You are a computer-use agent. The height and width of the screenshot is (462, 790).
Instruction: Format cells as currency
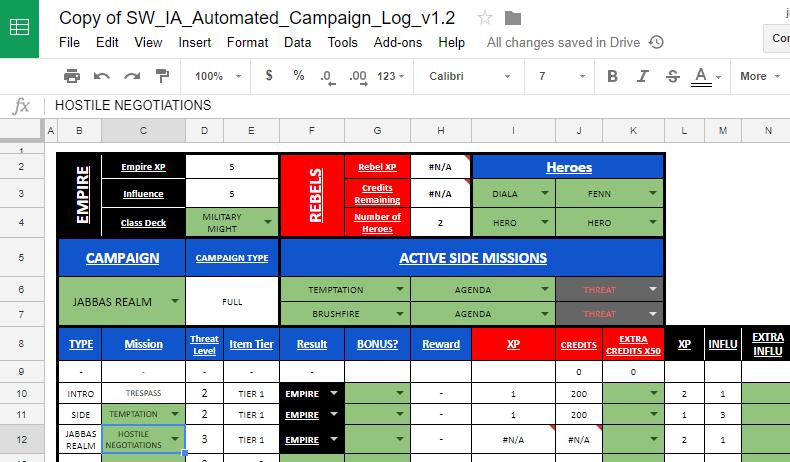pos(269,76)
